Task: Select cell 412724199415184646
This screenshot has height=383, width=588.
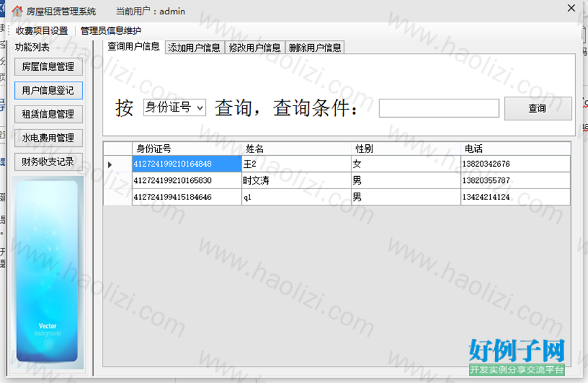Action: 187,197
